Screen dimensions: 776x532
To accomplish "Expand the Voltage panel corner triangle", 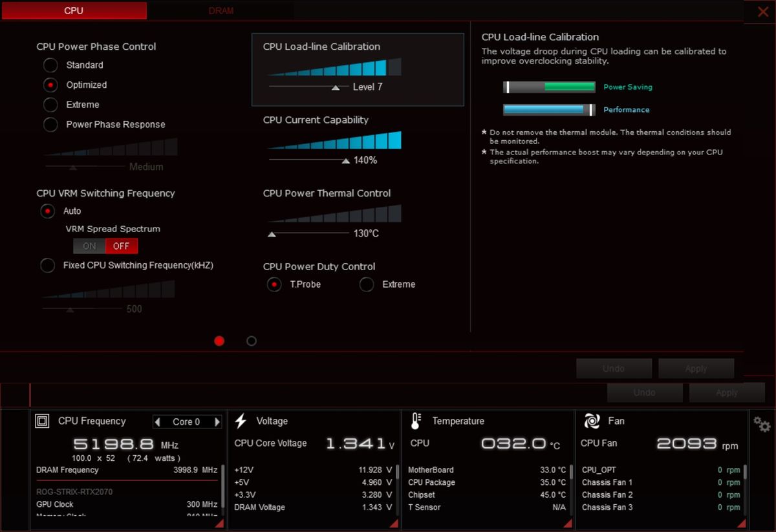I will click(x=394, y=523).
